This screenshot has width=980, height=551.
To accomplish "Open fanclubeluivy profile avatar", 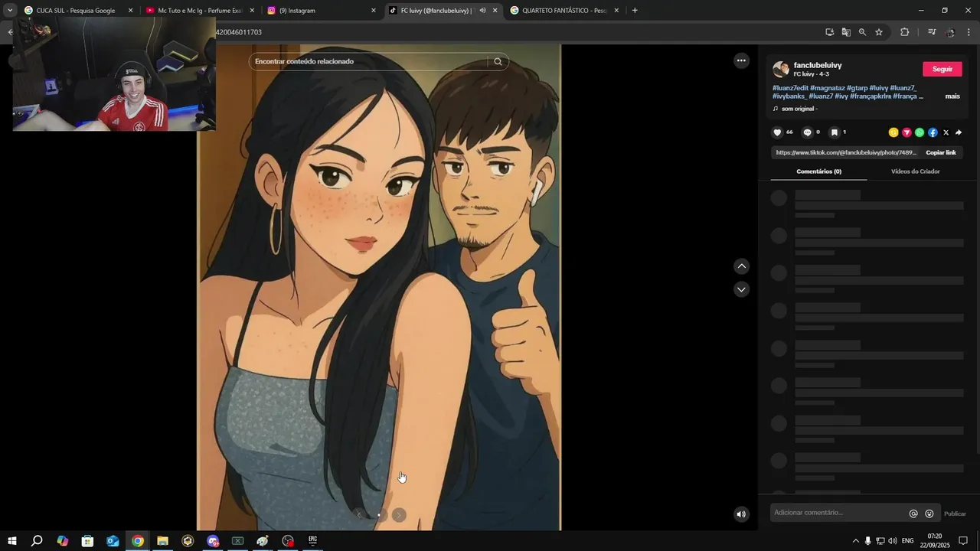I will pyautogui.click(x=781, y=69).
